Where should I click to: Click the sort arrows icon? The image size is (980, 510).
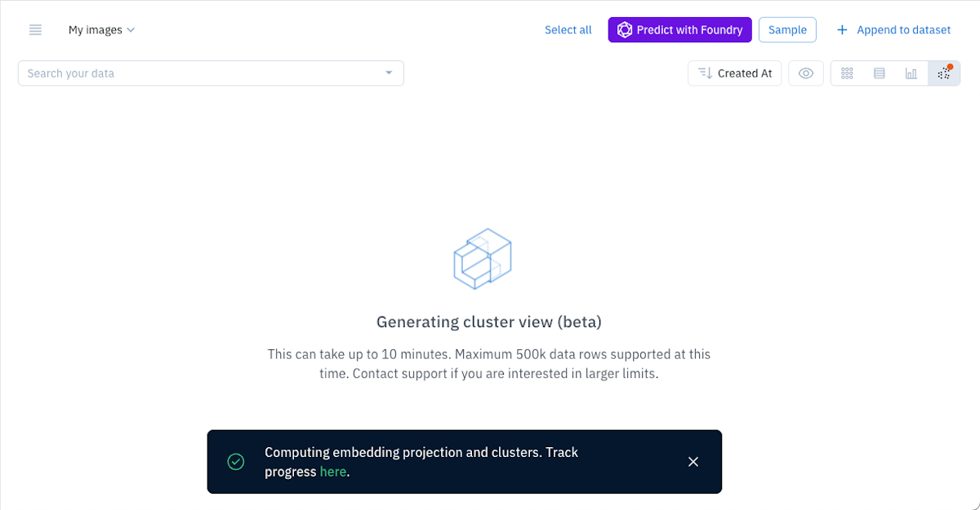pyautogui.click(x=706, y=73)
